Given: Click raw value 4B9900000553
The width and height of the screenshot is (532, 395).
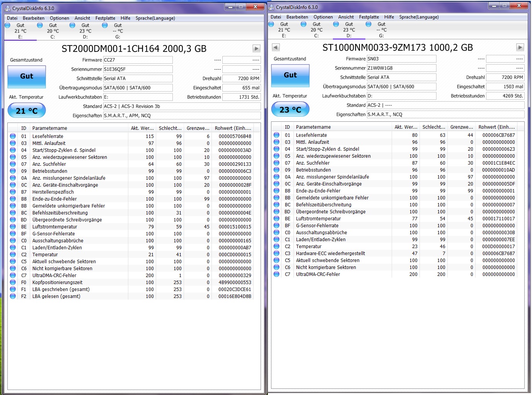Looking at the screenshot, I should pyautogui.click(x=235, y=282).
